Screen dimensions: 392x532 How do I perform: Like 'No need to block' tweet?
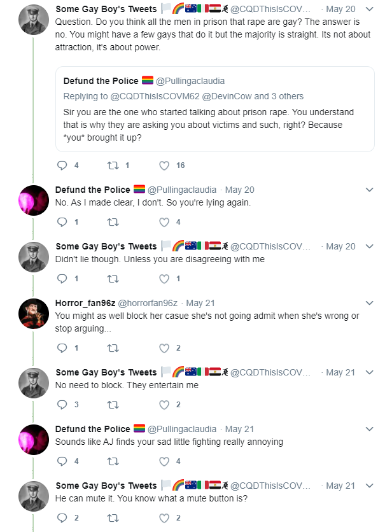(x=164, y=405)
